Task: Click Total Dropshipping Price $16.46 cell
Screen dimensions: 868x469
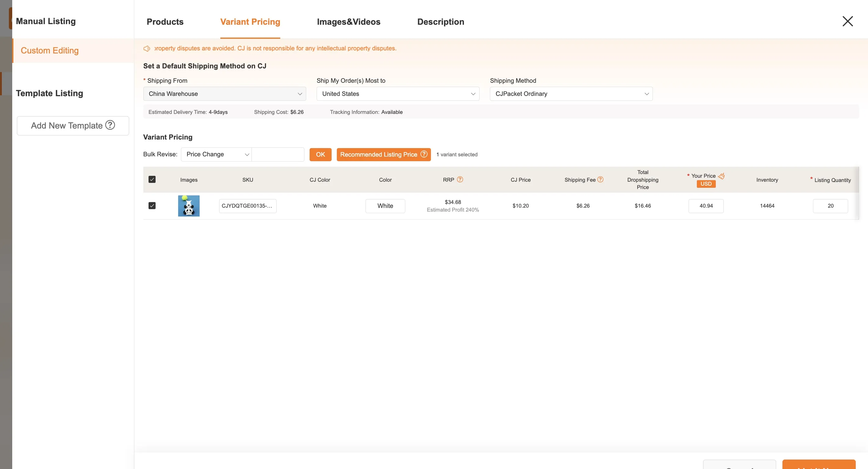Action: point(642,206)
